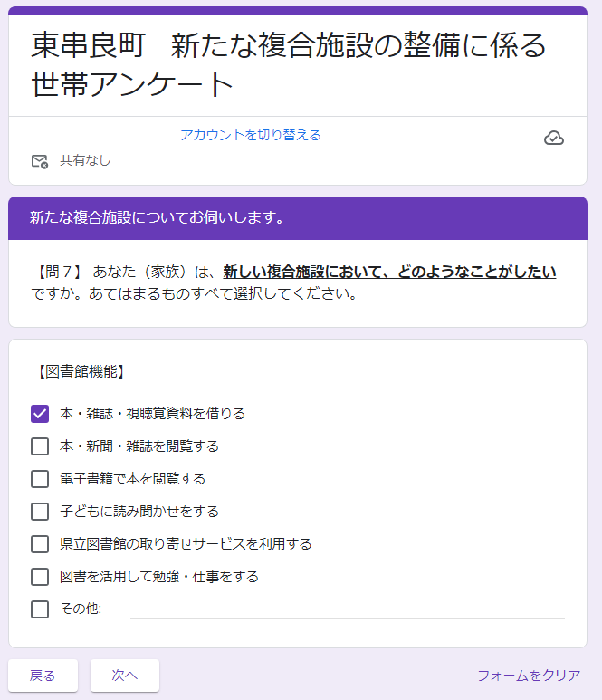The image size is (602, 700).
Task: Check 本・新聞・雑誌を閲覧する option
Action: click(x=40, y=446)
